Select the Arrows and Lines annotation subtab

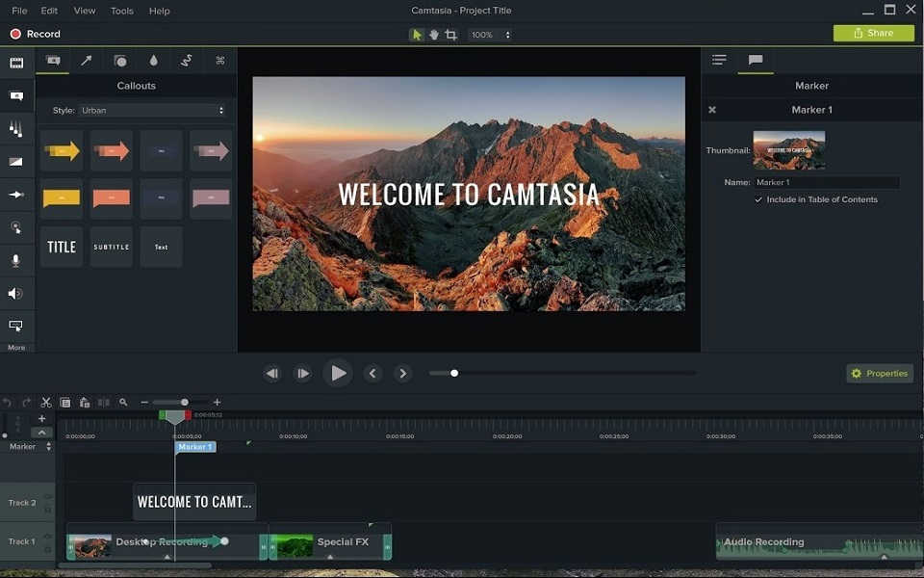(x=87, y=60)
